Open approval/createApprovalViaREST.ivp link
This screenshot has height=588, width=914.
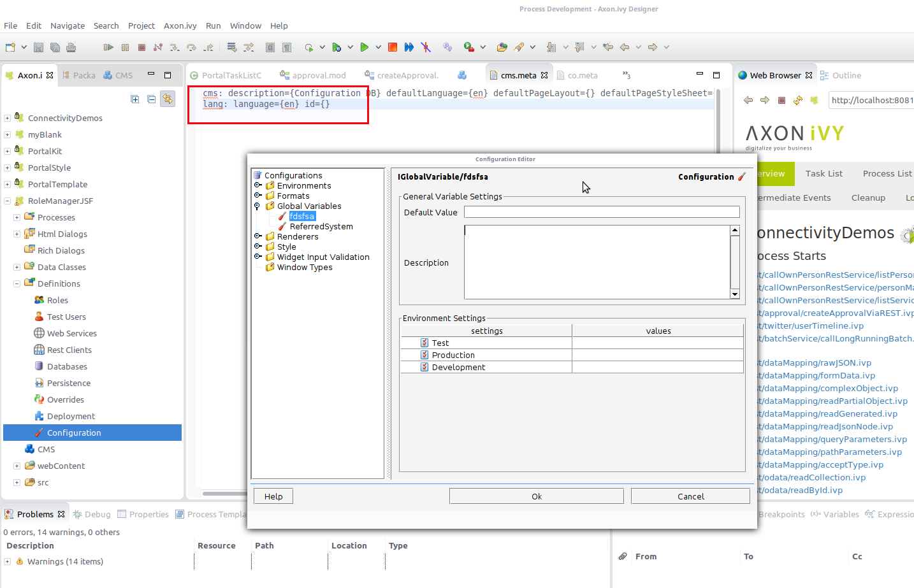835,313
